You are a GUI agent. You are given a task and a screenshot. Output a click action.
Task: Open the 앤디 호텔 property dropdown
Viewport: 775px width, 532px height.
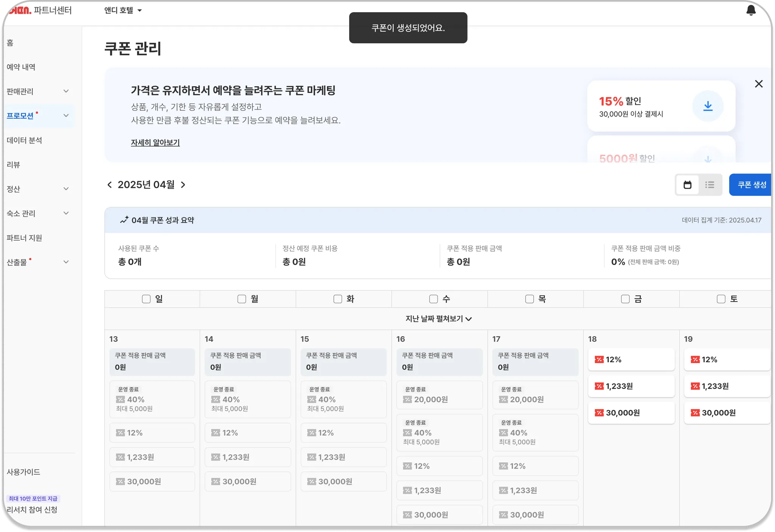click(123, 11)
